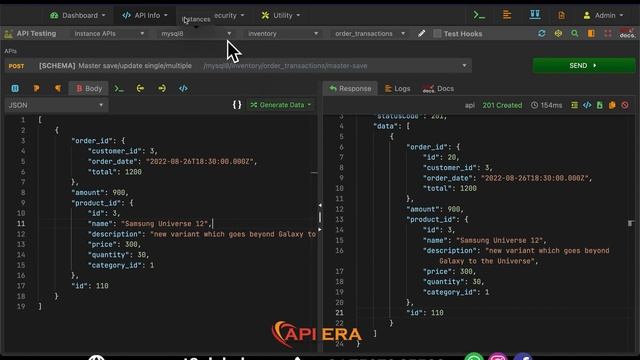Click the 201 Created status text
Viewport: 640px width, 360px height.
[x=502, y=105]
